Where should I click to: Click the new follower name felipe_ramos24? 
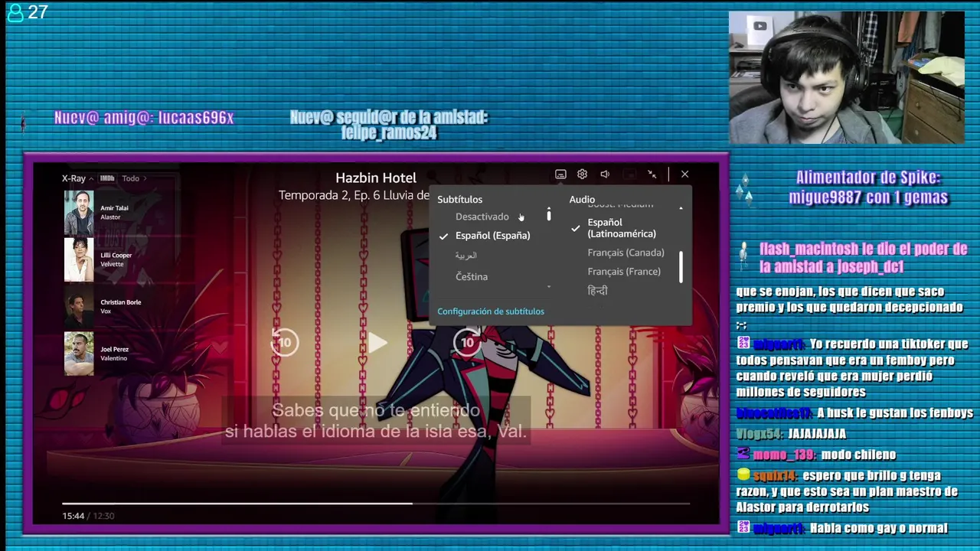click(389, 133)
